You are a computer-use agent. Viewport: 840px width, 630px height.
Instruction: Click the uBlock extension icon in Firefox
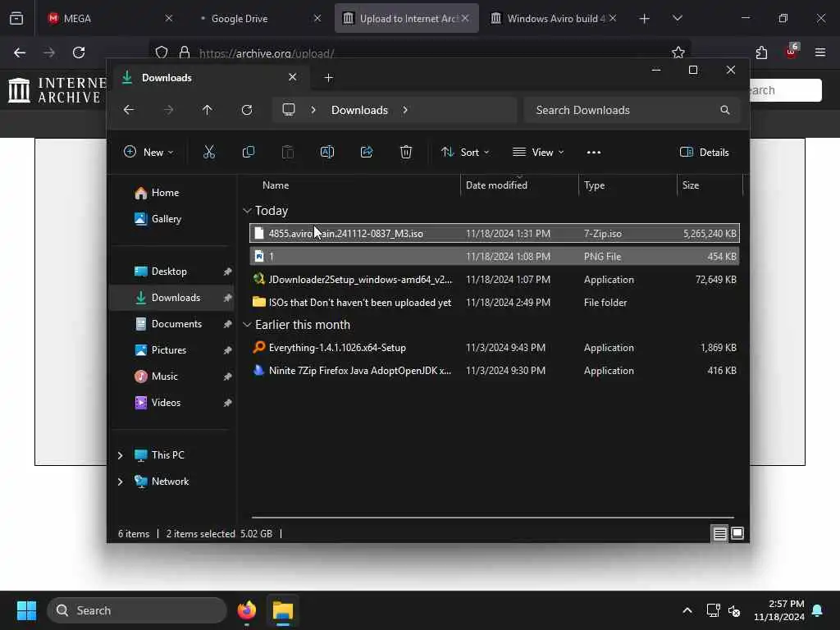[792, 51]
